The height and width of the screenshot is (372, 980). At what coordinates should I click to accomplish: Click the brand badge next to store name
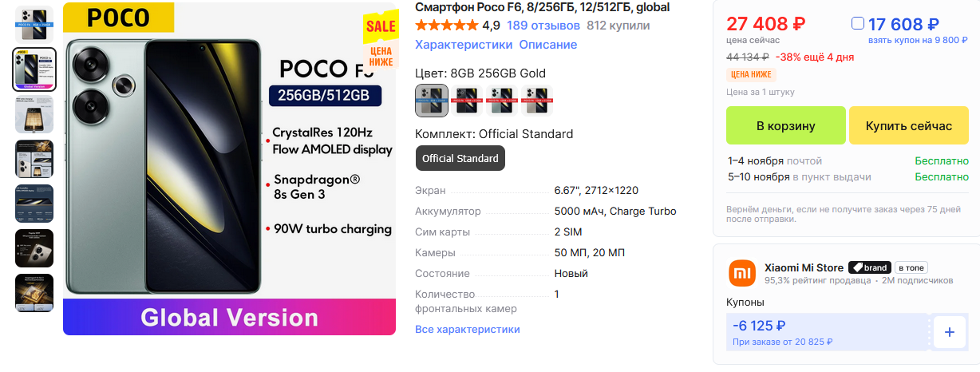coord(868,267)
